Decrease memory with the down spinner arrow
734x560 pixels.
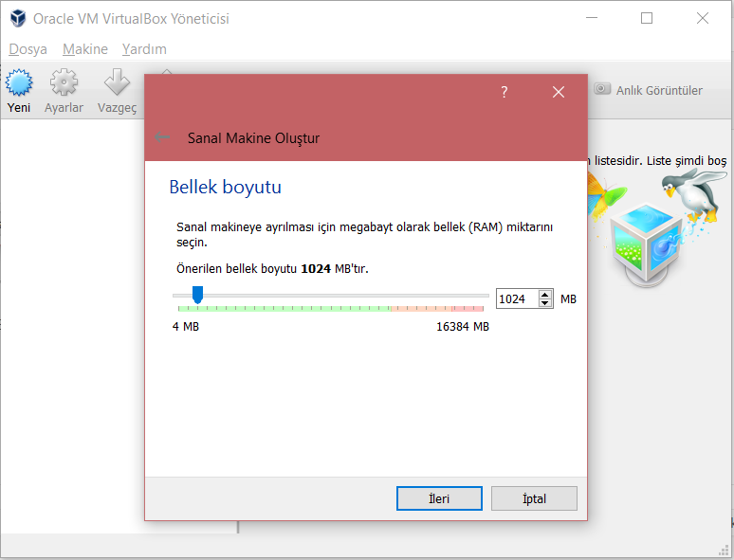point(545,303)
